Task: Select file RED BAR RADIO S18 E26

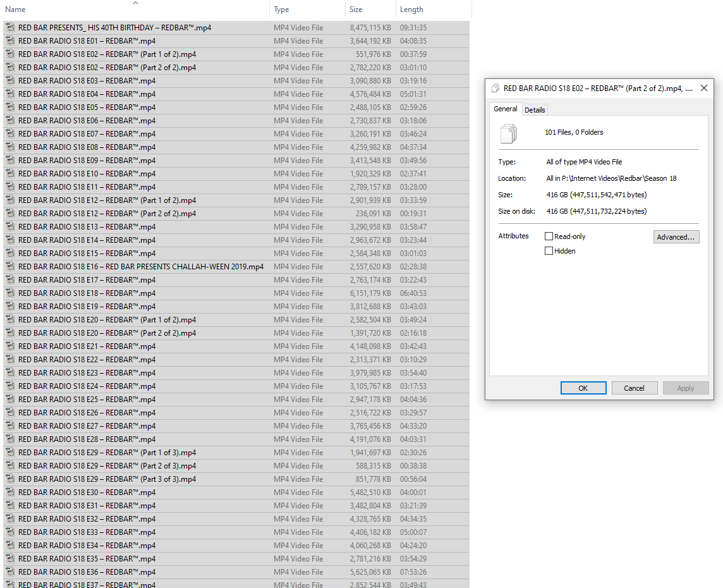Action: click(x=236, y=413)
